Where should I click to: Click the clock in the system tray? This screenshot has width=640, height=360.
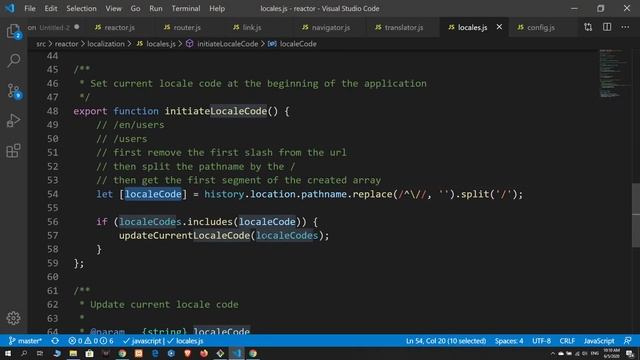[611, 353]
